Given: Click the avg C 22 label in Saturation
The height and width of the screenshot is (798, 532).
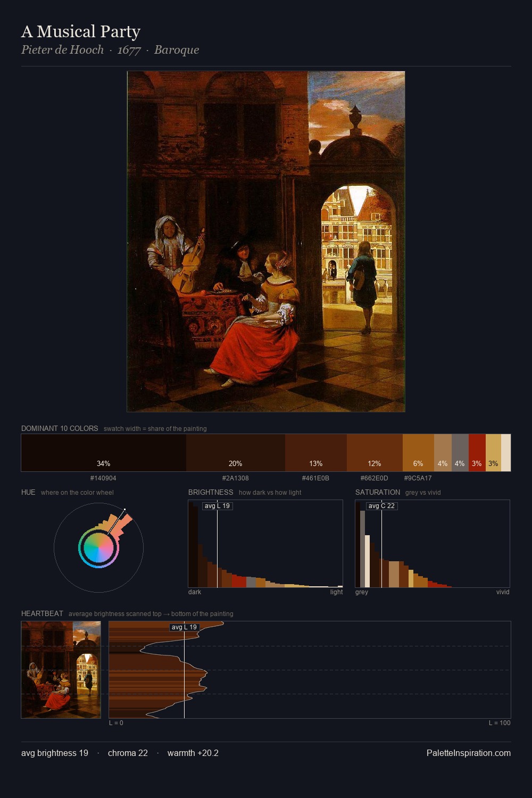Looking at the screenshot, I should click(381, 506).
